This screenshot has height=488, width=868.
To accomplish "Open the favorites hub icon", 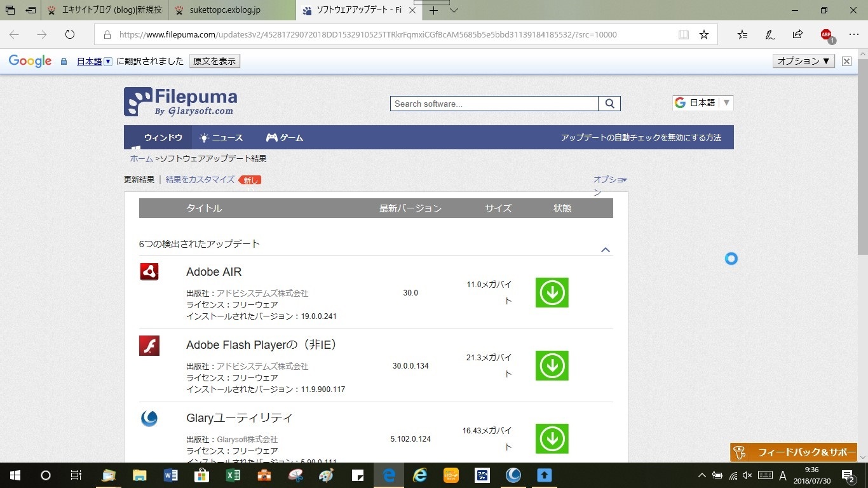I will tap(742, 35).
